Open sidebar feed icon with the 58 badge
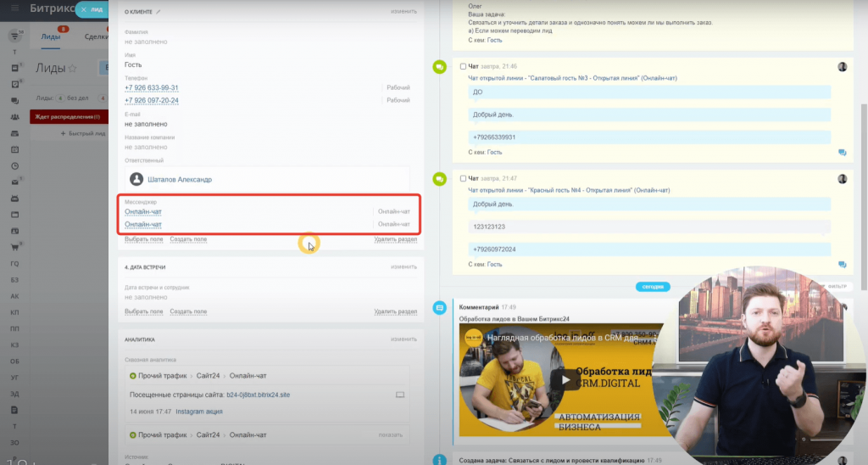This screenshot has width=868, height=465. pyautogui.click(x=15, y=36)
